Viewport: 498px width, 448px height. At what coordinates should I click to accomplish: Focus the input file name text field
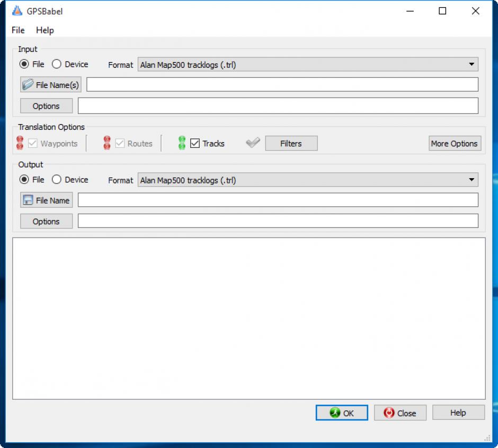[282, 84]
